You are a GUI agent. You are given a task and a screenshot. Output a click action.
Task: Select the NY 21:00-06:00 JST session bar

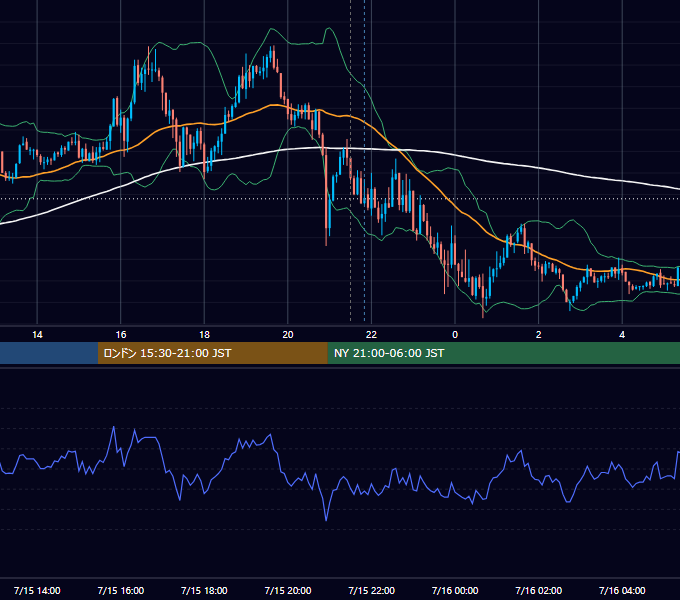(x=503, y=353)
